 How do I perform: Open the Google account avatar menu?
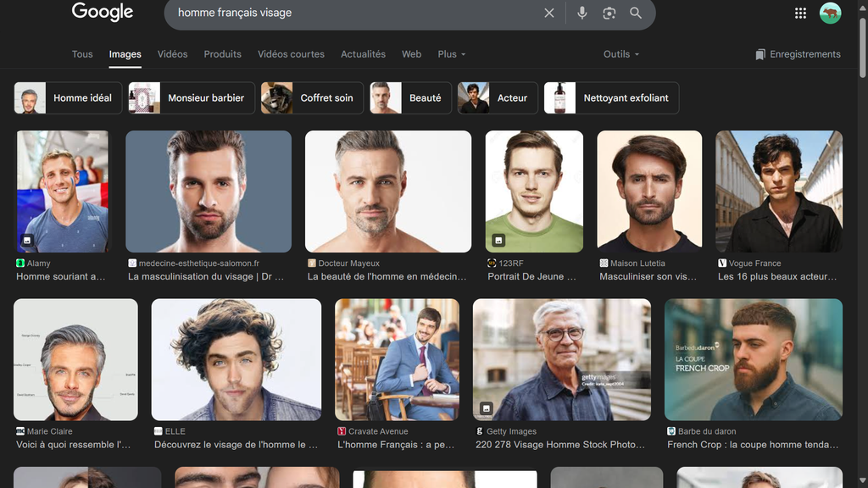coord(830,13)
